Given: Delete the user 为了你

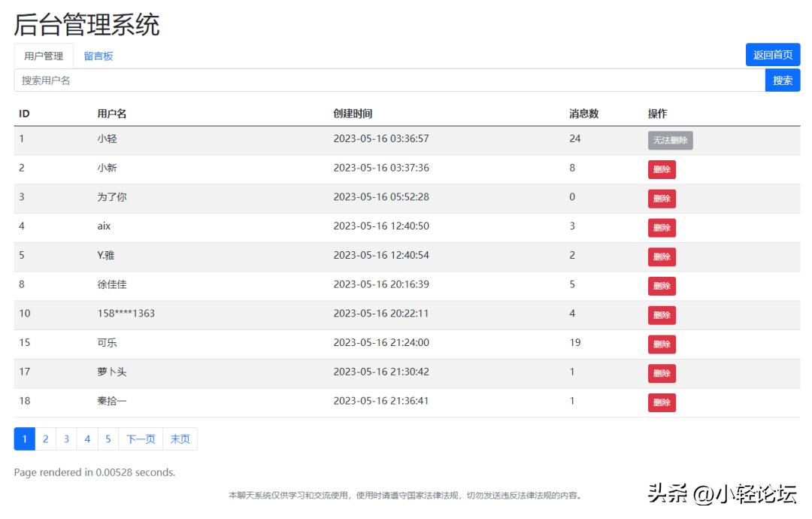Looking at the screenshot, I should click(662, 199).
